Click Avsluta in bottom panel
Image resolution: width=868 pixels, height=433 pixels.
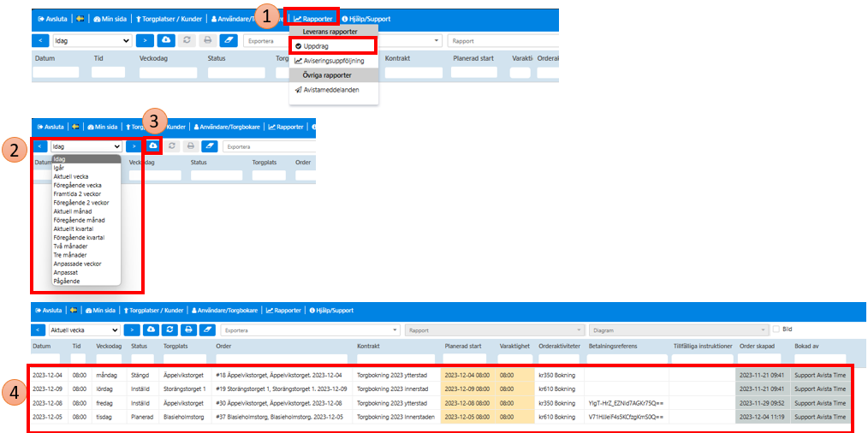point(49,310)
